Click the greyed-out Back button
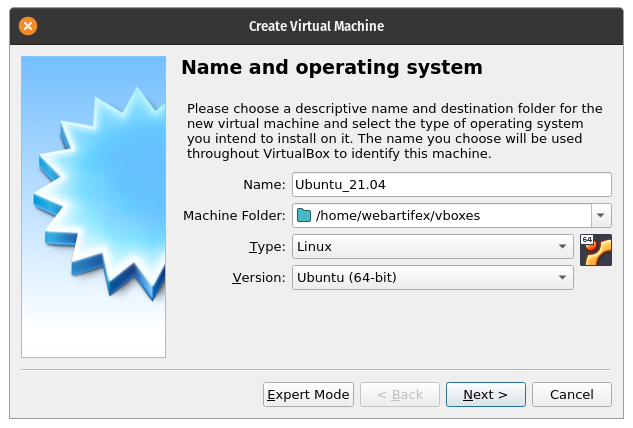 click(x=399, y=395)
